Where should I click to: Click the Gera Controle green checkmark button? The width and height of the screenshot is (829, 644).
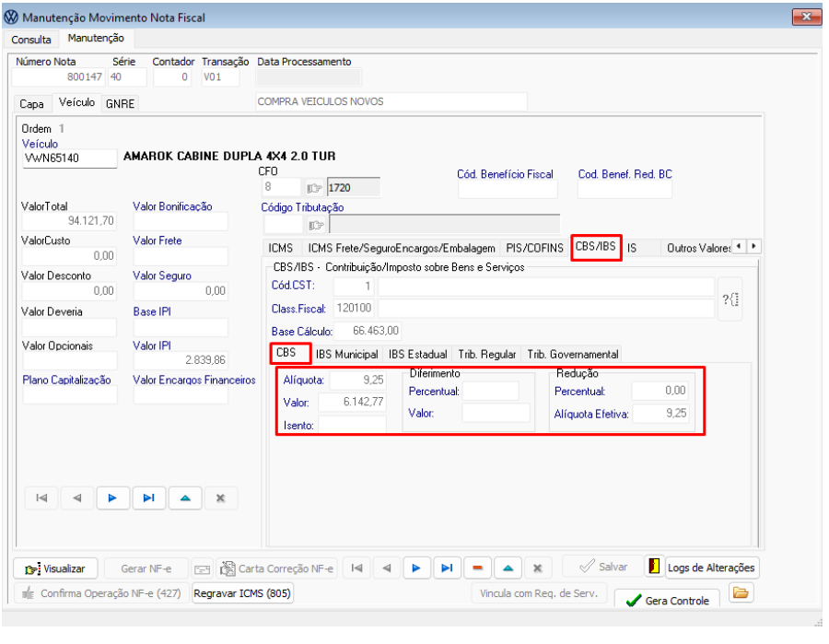point(667,600)
